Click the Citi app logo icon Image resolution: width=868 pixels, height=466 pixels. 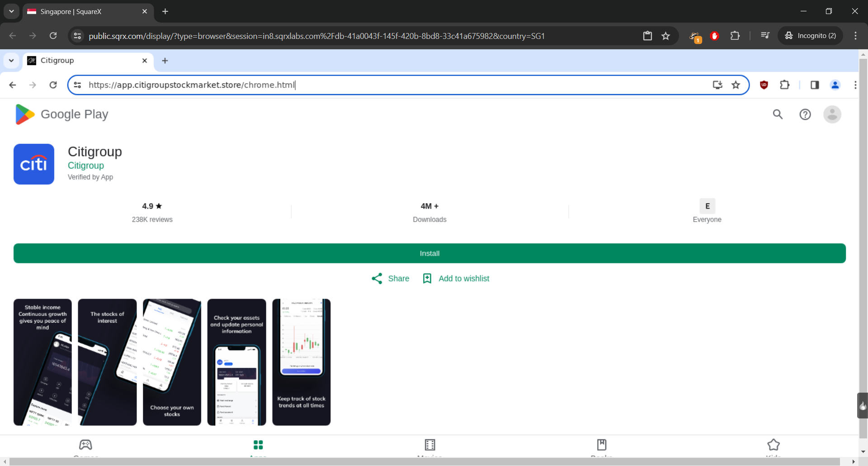pos(34,164)
